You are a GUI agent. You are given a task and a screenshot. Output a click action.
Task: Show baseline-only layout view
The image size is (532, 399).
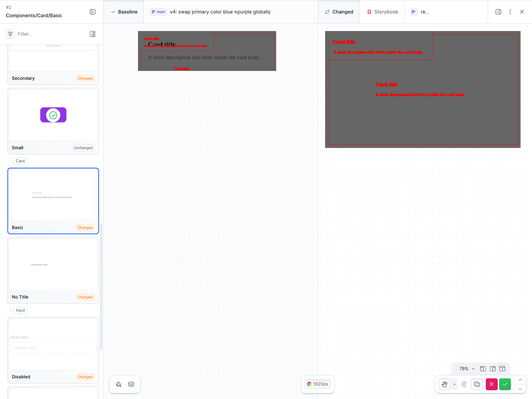(483, 369)
